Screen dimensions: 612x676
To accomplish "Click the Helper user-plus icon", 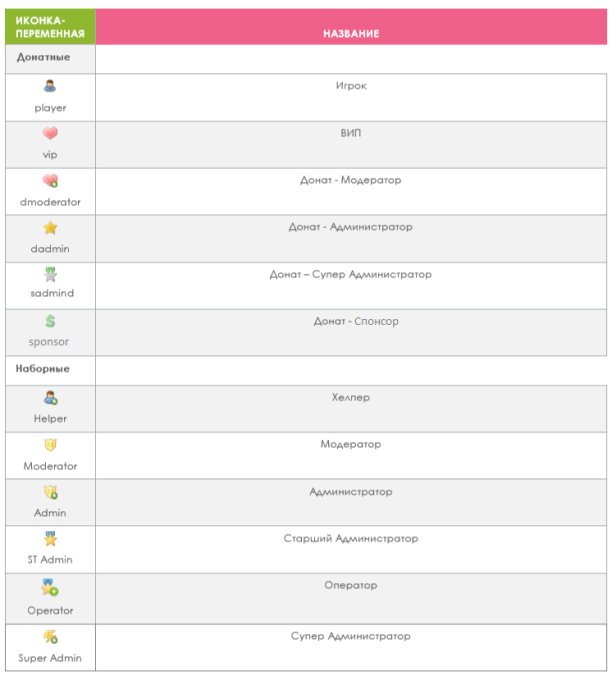I will click(50, 398).
